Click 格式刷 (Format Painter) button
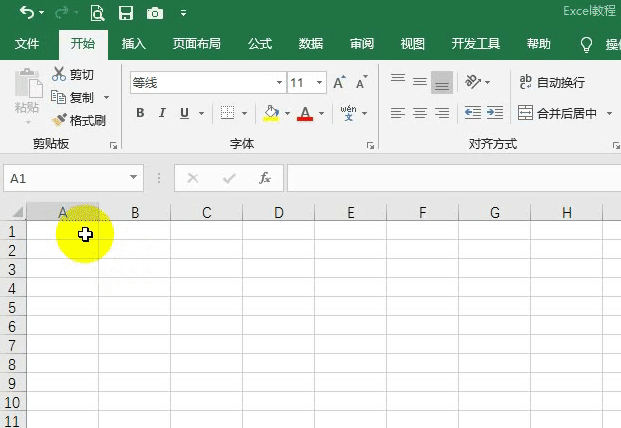 coord(79,120)
